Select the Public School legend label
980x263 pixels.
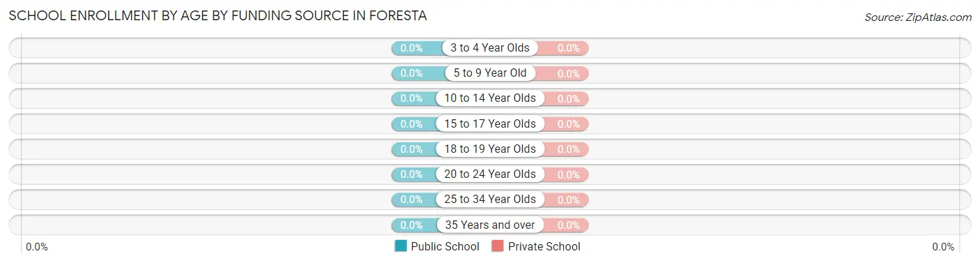445,246
